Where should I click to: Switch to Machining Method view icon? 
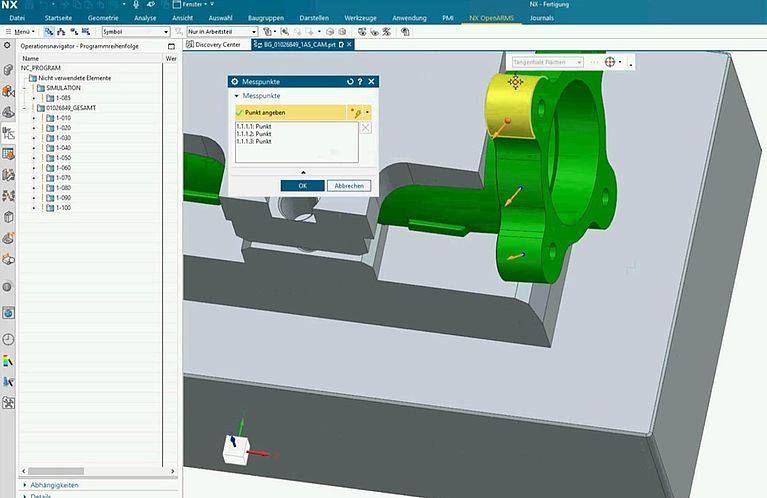pyautogui.click(x=86, y=32)
